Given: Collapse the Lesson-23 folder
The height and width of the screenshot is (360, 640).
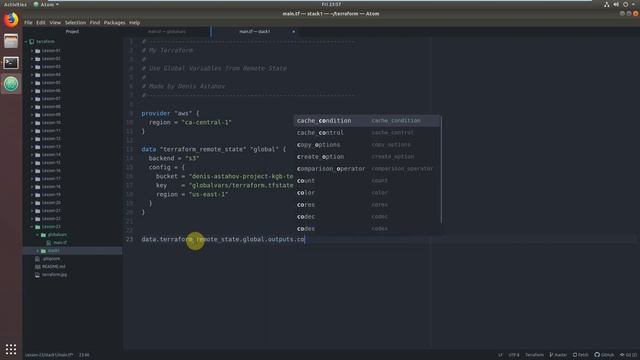Looking at the screenshot, I should [32, 227].
